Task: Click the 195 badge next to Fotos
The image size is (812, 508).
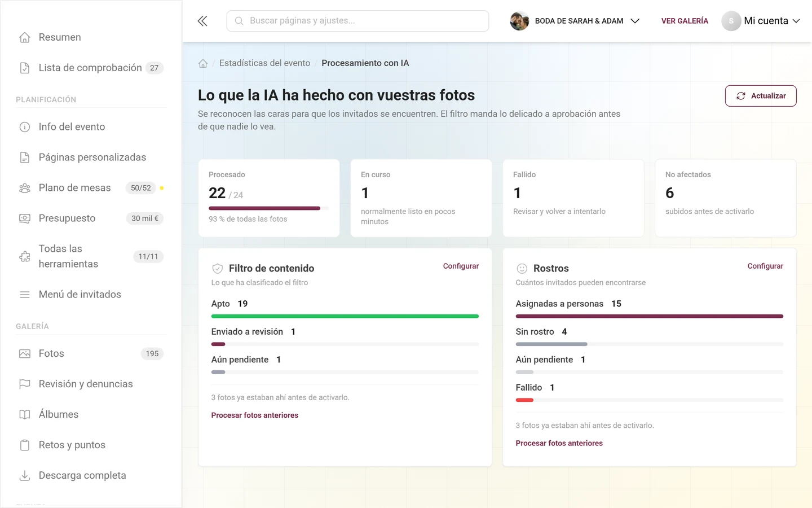Action: pyautogui.click(x=152, y=354)
